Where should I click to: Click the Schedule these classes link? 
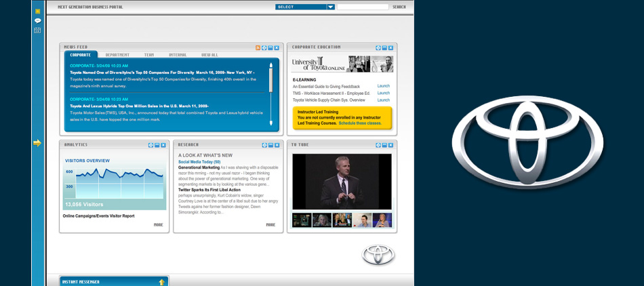point(360,123)
